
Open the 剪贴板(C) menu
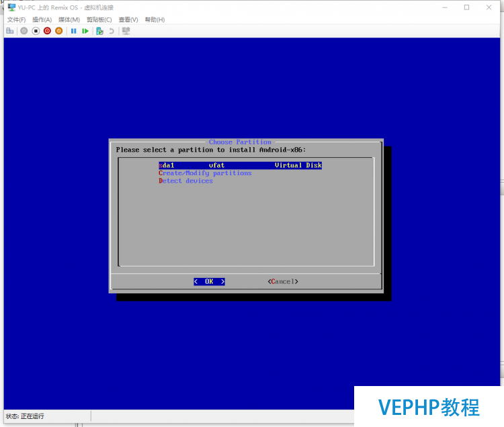99,19
